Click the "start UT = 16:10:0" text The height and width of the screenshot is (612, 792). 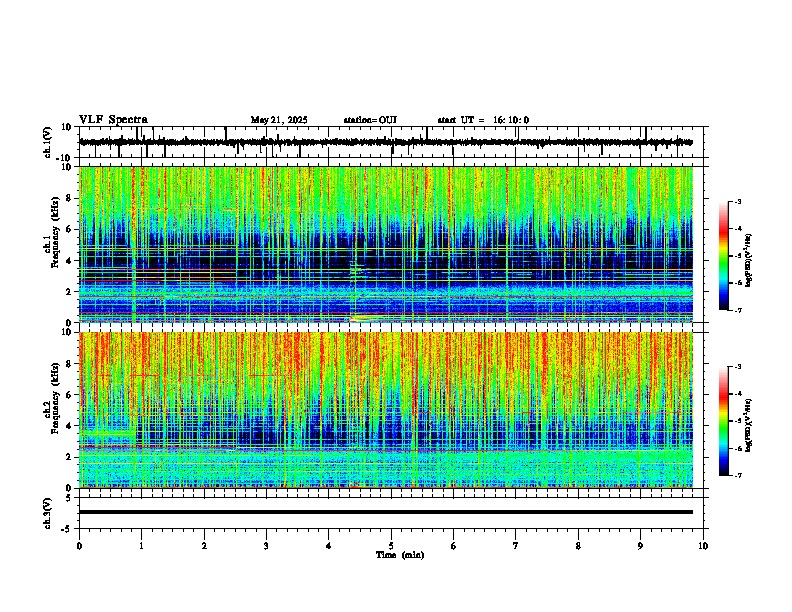pos(483,120)
